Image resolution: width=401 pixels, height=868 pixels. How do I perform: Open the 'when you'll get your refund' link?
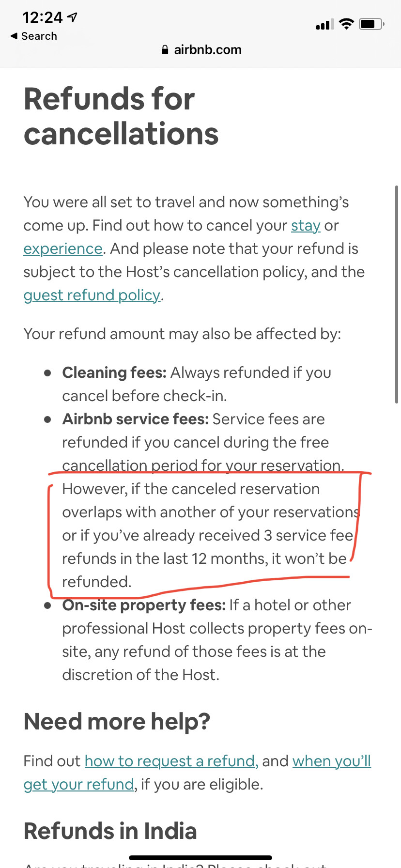click(x=331, y=761)
